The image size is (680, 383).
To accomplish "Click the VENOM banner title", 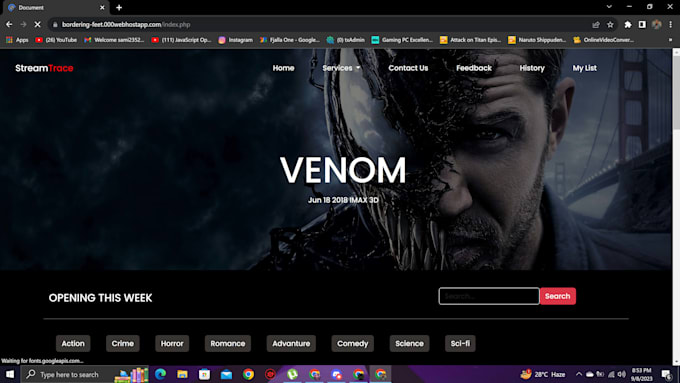I will pos(343,170).
